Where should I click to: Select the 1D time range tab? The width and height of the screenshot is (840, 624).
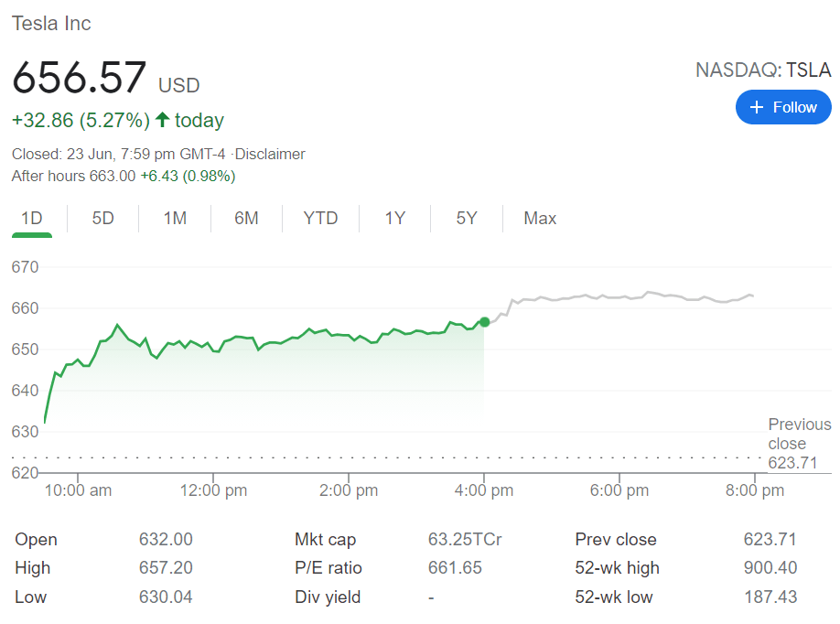tap(32, 219)
